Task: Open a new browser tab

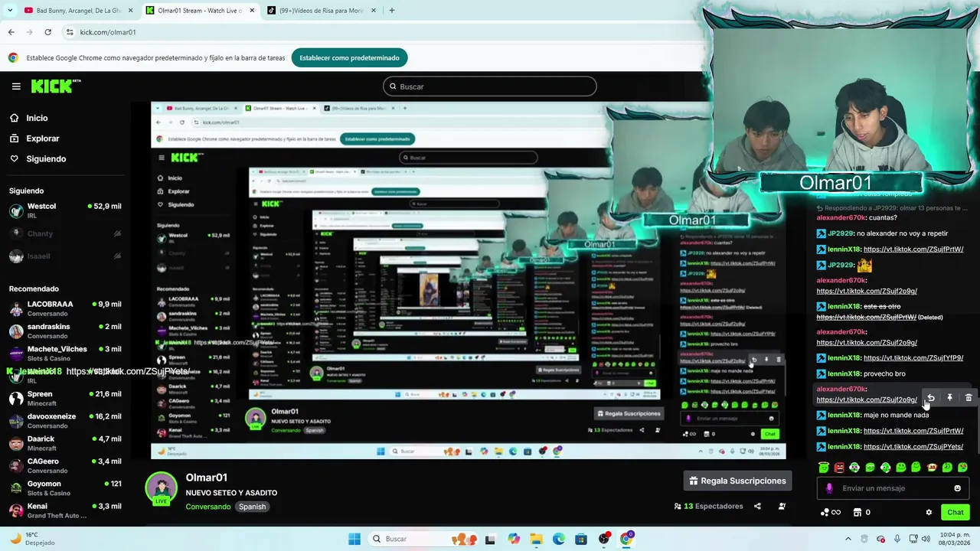Action: pyautogui.click(x=392, y=11)
